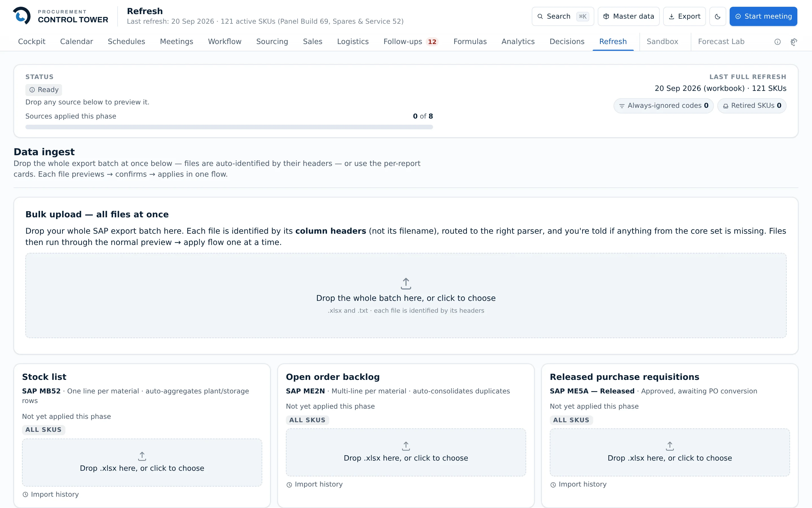
Task: Go to the Workflow tab
Action: [224, 42]
